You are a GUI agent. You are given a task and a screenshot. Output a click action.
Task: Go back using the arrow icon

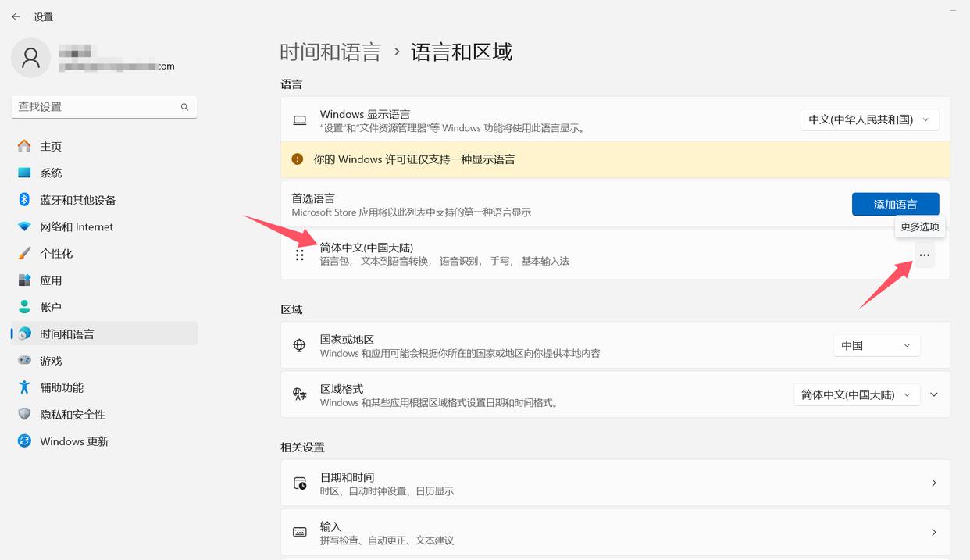coord(16,16)
